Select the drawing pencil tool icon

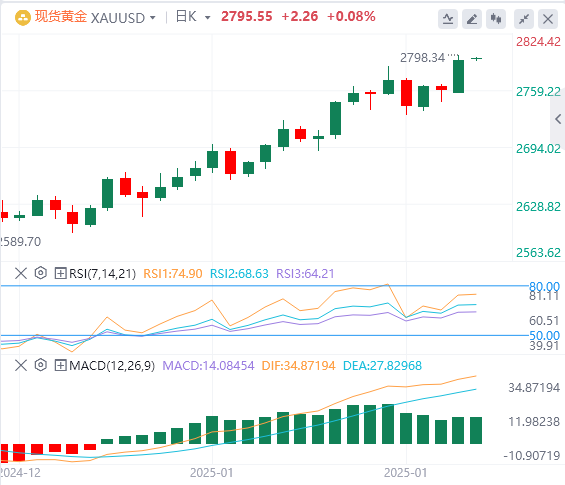point(472,19)
